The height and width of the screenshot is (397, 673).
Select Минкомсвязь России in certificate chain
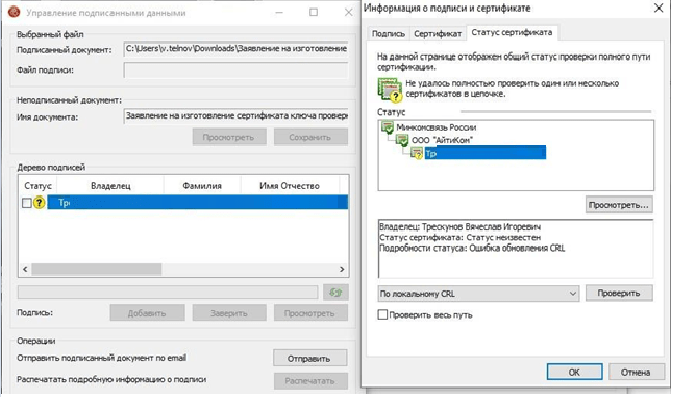click(x=436, y=127)
